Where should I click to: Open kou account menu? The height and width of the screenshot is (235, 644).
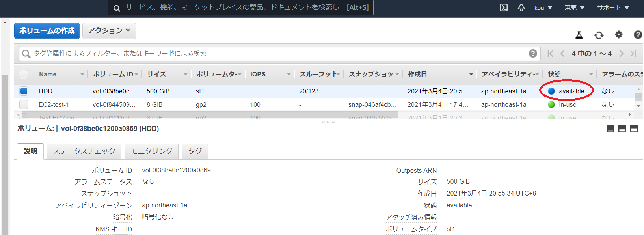(543, 8)
